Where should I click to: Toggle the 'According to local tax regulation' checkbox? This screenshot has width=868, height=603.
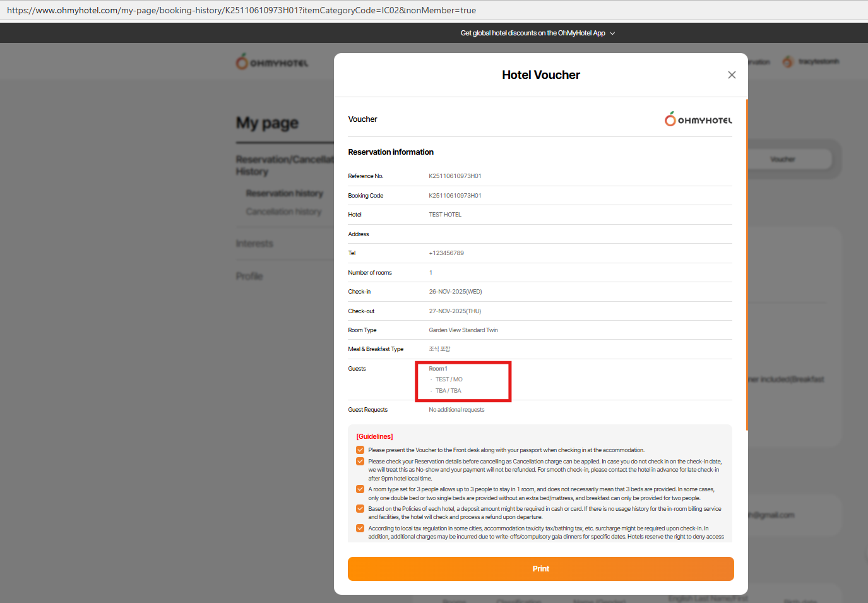pos(360,528)
